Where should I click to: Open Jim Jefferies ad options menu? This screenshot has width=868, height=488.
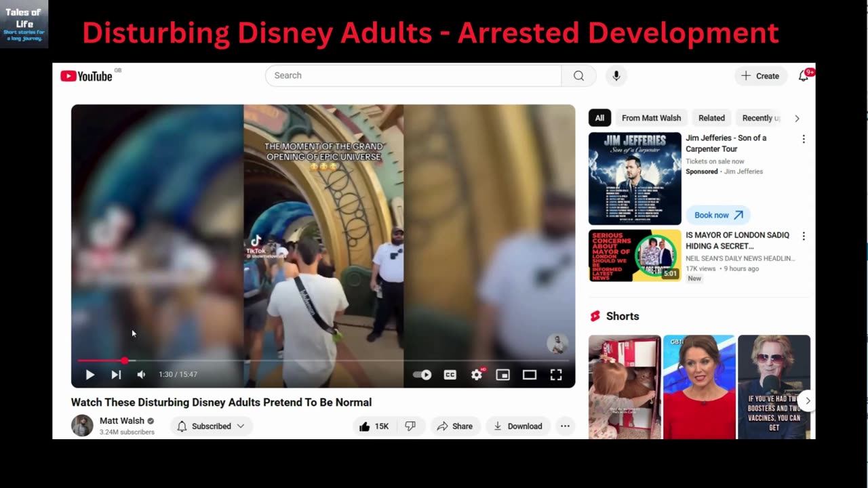point(804,139)
